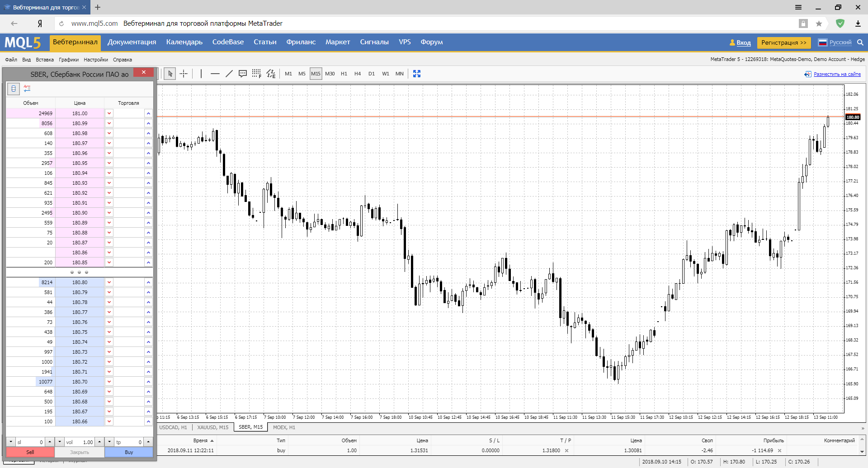
Task: Close the SBER depth of market window
Action: [144, 72]
